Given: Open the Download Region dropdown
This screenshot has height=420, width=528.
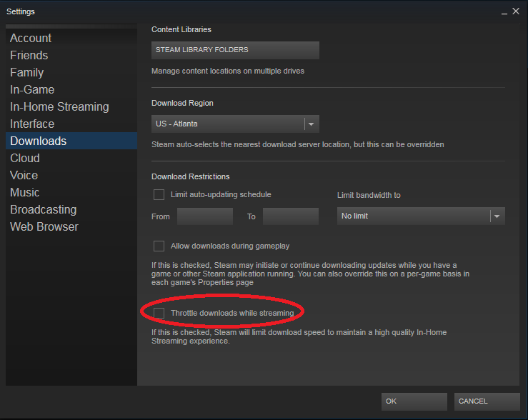Looking at the screenshot, I should pyautogui.click(x=235, y=124).
